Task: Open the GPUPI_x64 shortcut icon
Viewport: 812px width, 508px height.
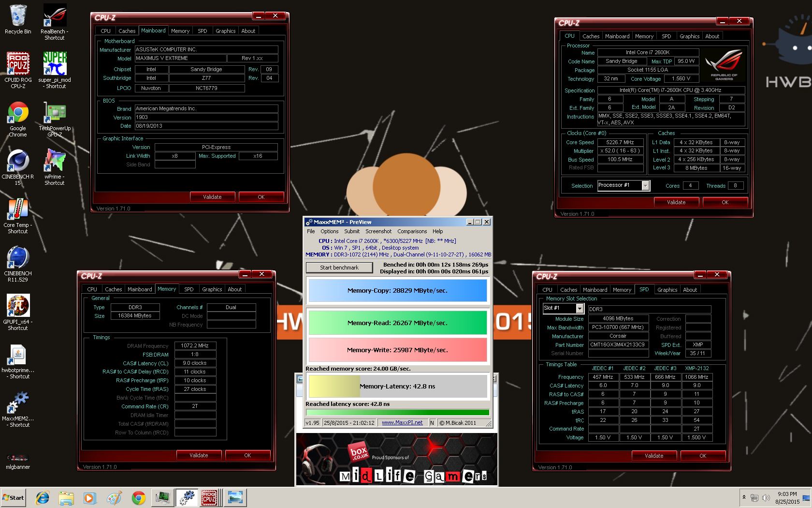Action: tap(18, 313)
